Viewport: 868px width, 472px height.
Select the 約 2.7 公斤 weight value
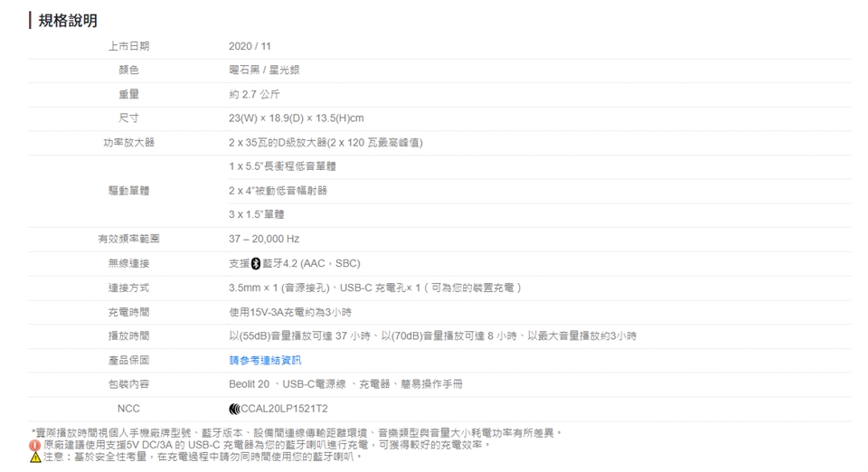pos(257,94)
